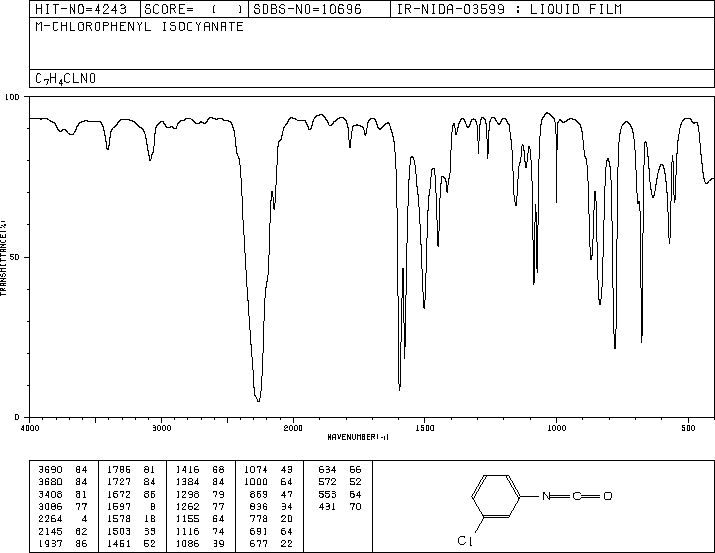
Task: Click the N atom in isocyanate group
Action: pyautogui.click(x=546, y=496)
